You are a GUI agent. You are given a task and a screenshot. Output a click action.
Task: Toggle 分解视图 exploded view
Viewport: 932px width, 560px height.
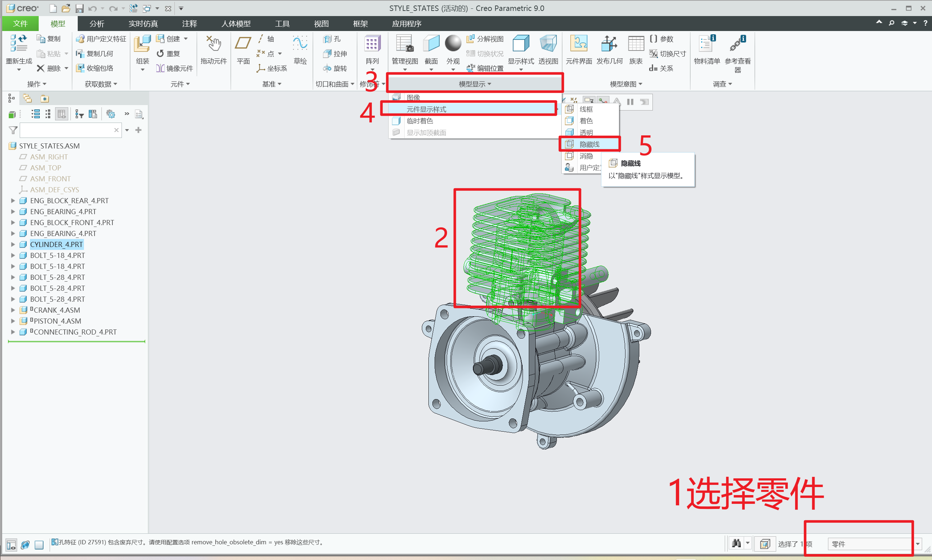(485, 39)
